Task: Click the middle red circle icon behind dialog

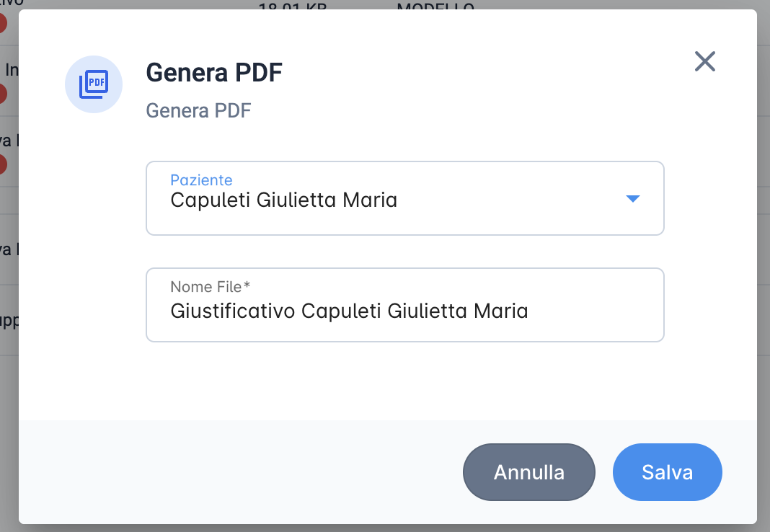Action: pos(3,94)
